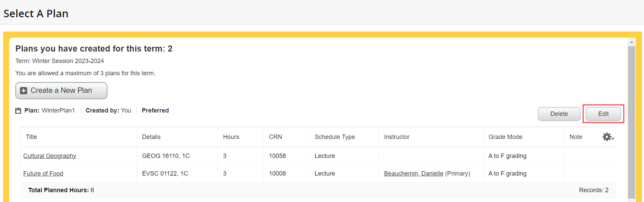Click the scrollbar up arrow

click(631, 42)
